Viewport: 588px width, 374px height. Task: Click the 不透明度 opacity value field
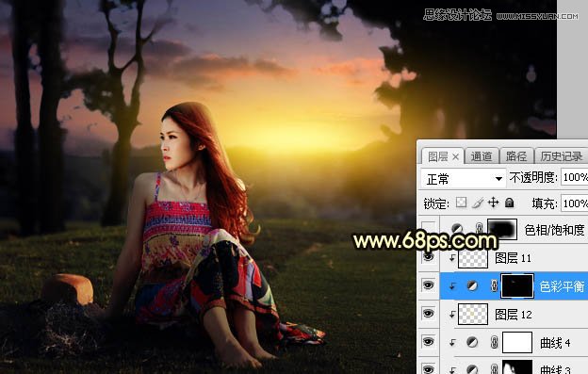[x=574, y=177]
